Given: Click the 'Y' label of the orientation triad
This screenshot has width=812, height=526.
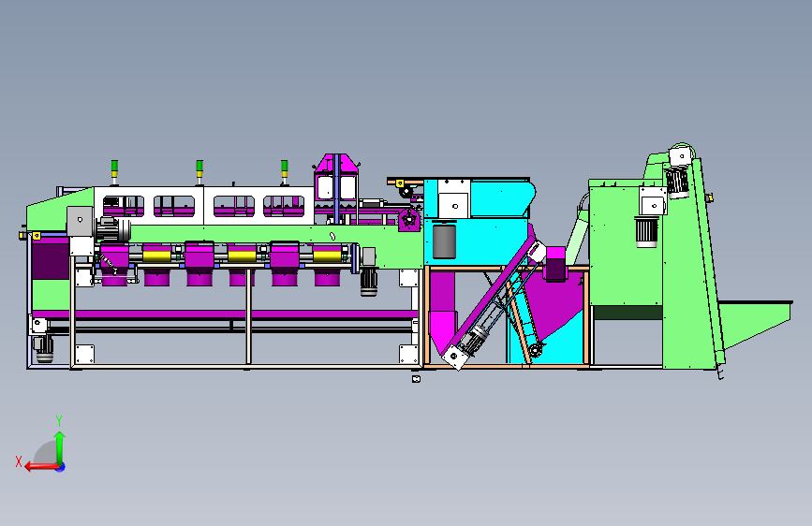Looking at the screenshot, I should pos(59,421).
